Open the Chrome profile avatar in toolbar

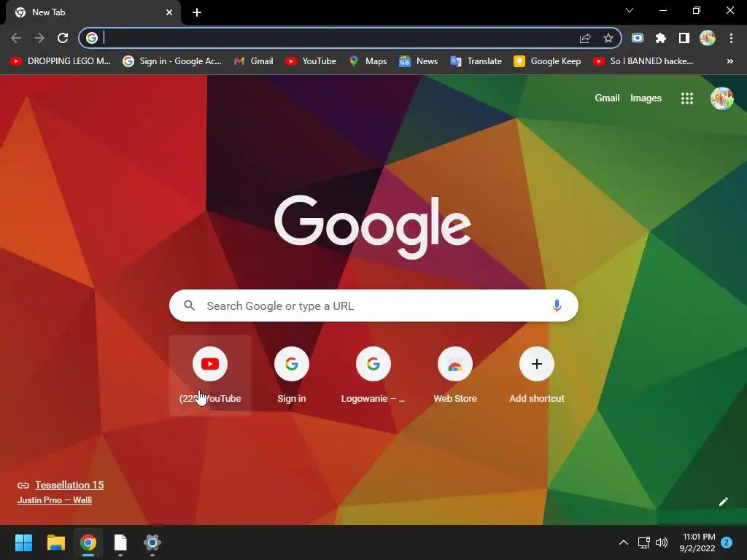click(708, 38)
